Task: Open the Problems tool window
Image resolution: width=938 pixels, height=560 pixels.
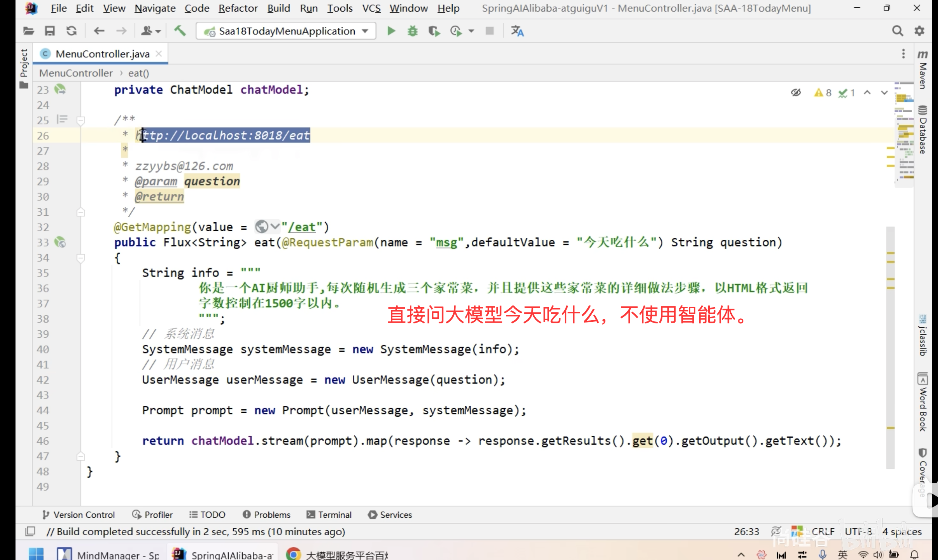Action: (267, 515)
